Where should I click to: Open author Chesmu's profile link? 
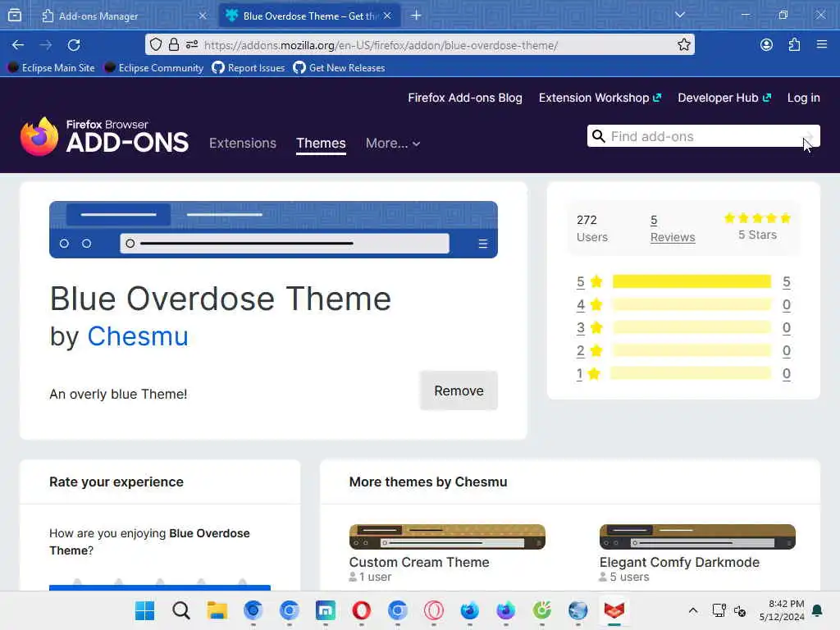point(138,336)
